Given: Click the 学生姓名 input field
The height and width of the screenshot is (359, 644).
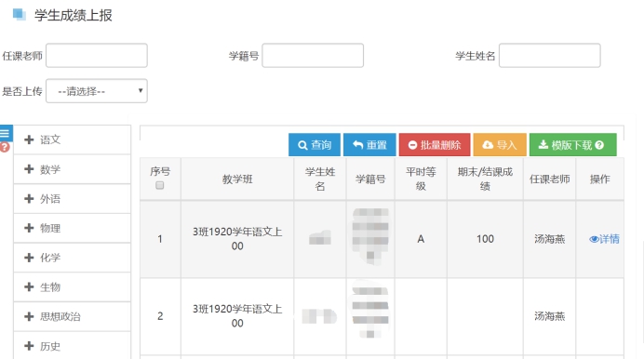Looking at the screenshot, I should 549,56.
